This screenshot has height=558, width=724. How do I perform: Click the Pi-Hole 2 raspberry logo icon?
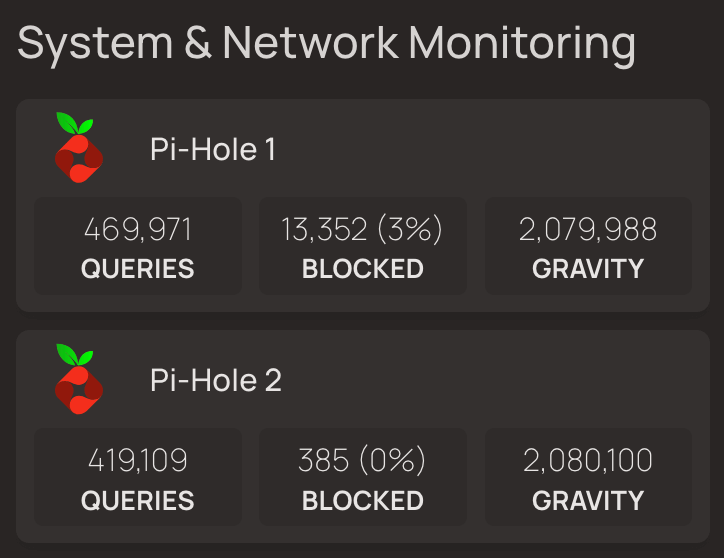coord(78,380)
